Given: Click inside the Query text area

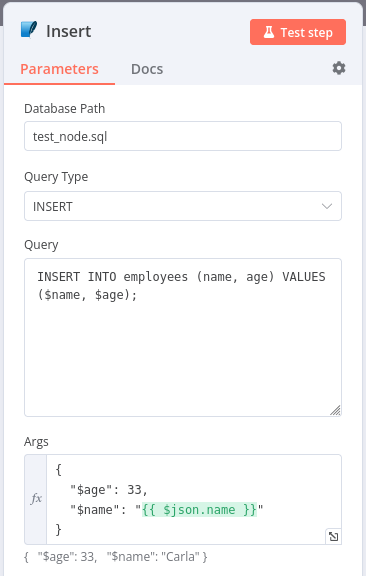Looking at the screenshot, I should coord(183,338).
